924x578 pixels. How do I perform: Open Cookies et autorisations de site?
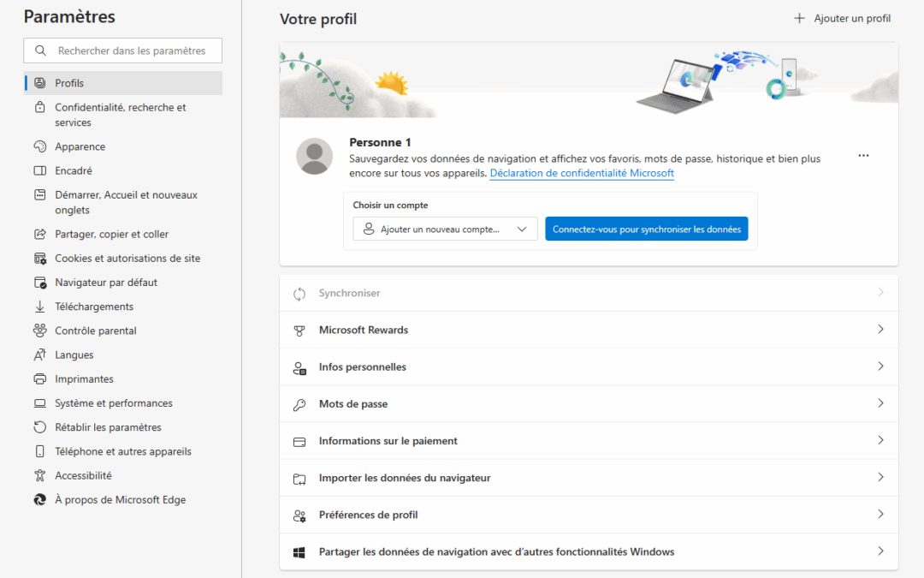coord(123,259)
